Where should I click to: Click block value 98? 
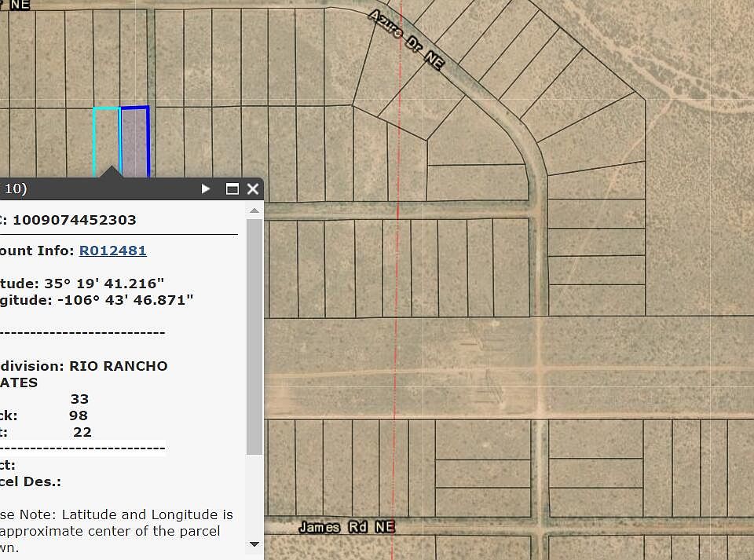coord(79,415)
